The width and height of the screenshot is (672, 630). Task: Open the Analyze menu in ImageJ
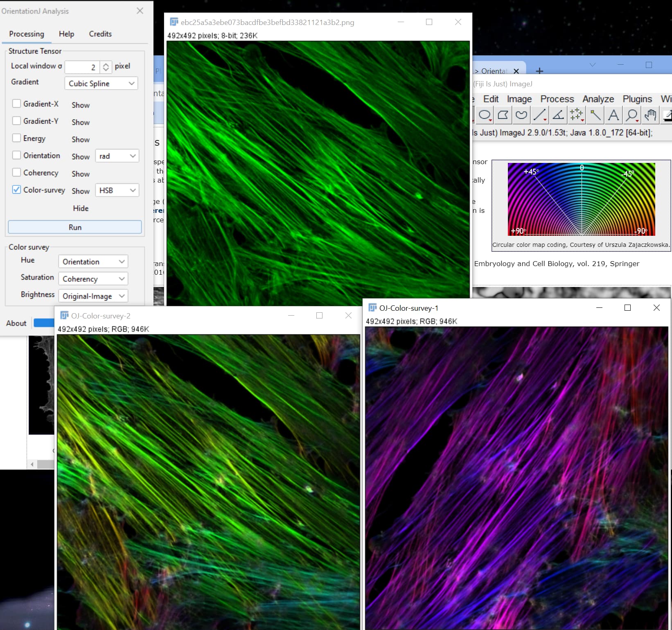598,99
